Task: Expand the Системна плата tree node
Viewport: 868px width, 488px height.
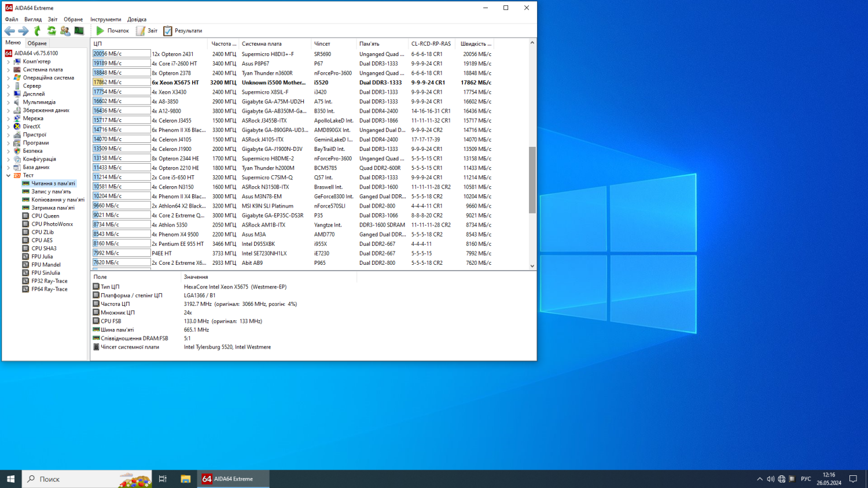Action: (8, 69)
